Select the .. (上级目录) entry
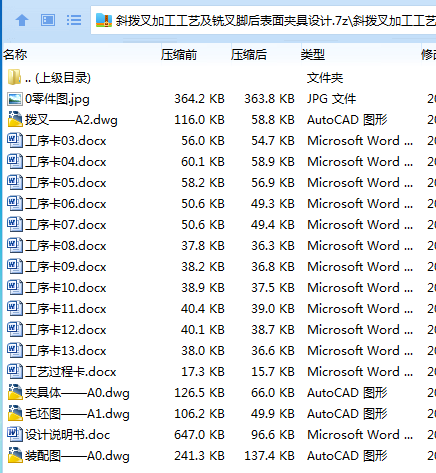Screen dimensions: 436x473 pyautogui.click(x=58, y=78)
